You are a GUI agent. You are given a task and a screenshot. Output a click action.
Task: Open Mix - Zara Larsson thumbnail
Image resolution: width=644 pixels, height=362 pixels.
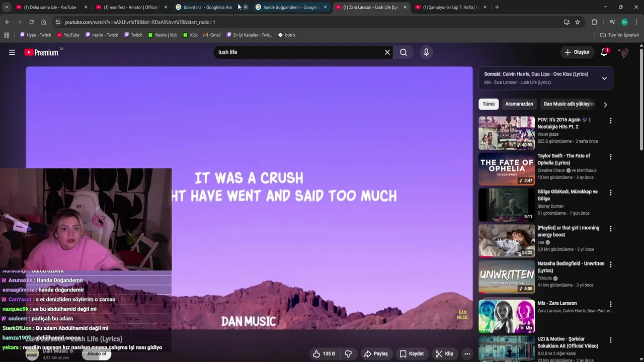(507, 316)
